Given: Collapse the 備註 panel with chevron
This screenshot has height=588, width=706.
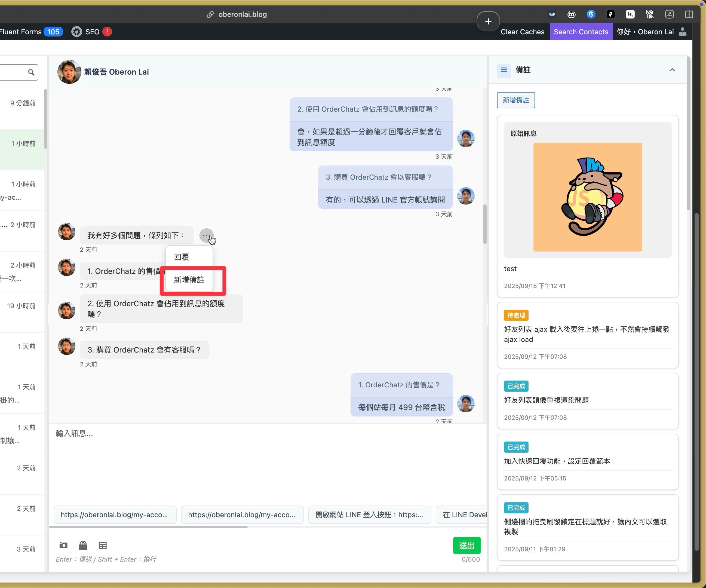Looking at the screenshot, I should pyautogui.click(x=672, y=70).
